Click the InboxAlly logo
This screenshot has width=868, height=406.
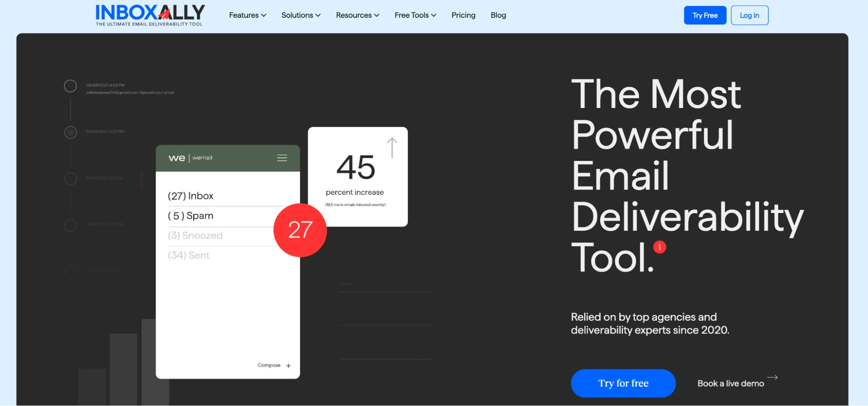point(150,15)
